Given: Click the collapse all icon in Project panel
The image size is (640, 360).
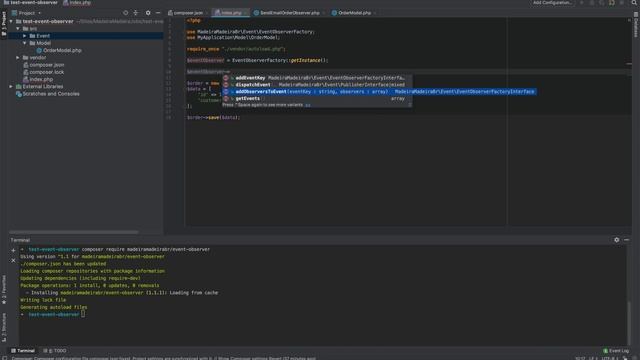Looking at the screenshot, I should [136, 13].
